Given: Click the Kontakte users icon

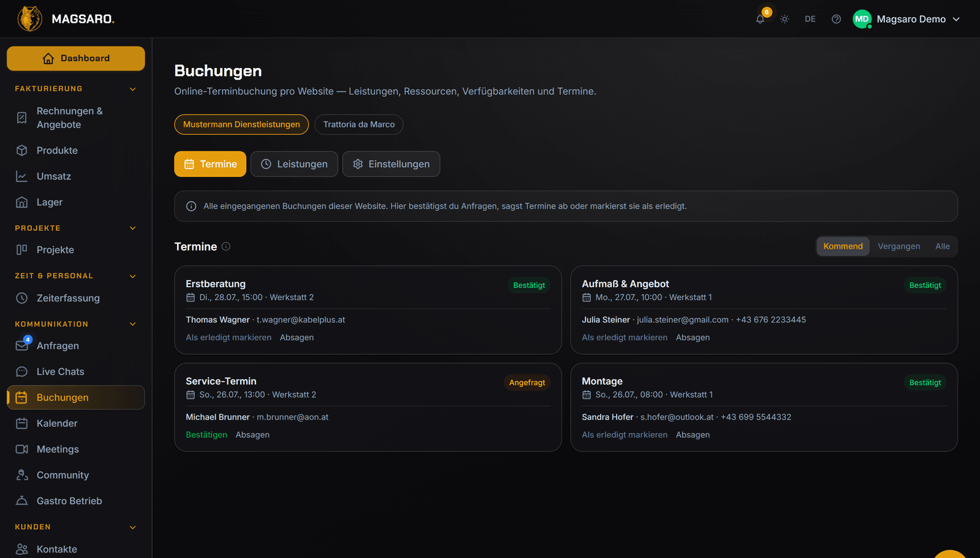Looking at the screenshot, I should (x=22, y=549).
